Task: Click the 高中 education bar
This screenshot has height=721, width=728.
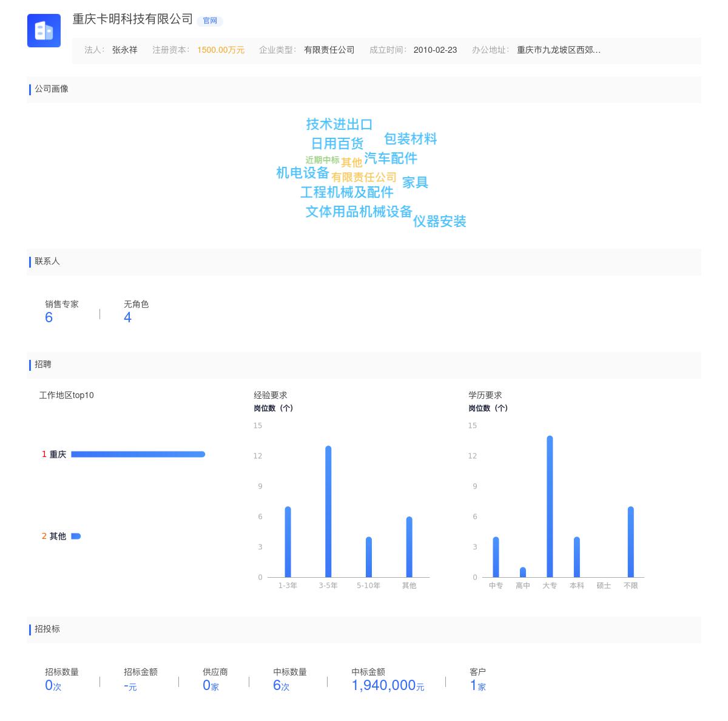Action: pos(523,572)
